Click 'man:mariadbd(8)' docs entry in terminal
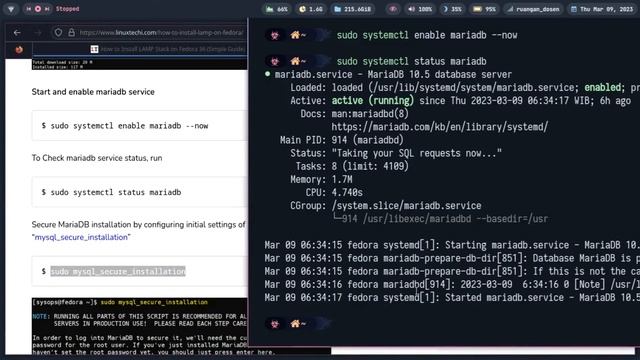This screenshot has height=360, width=640. [370, 113]
